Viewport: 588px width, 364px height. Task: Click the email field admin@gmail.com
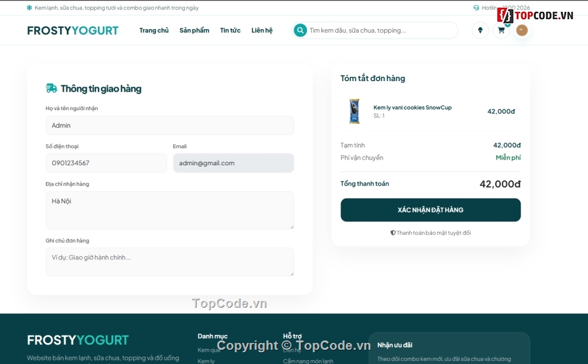coord(233,163)
